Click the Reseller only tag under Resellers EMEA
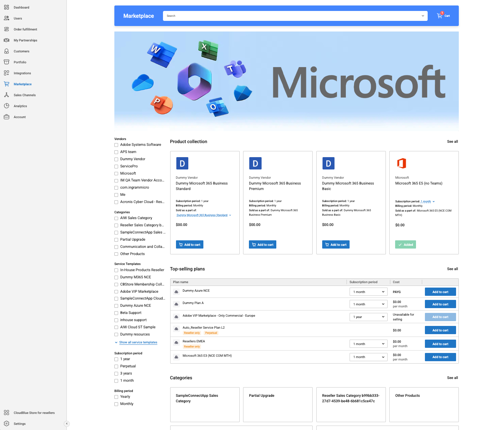 click(x=192, y=346)
